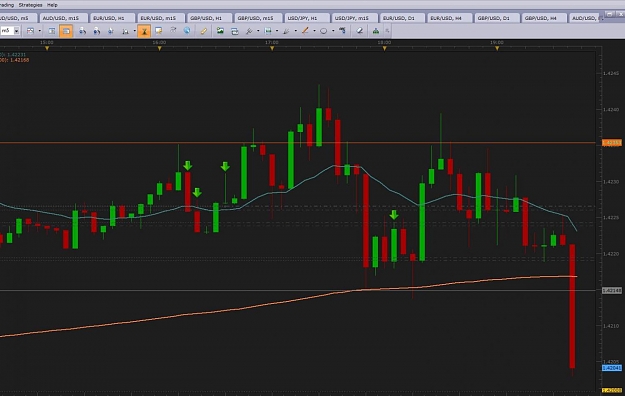Switch to the GBP/USD, H4 chart tab

[x=544, y=18]
